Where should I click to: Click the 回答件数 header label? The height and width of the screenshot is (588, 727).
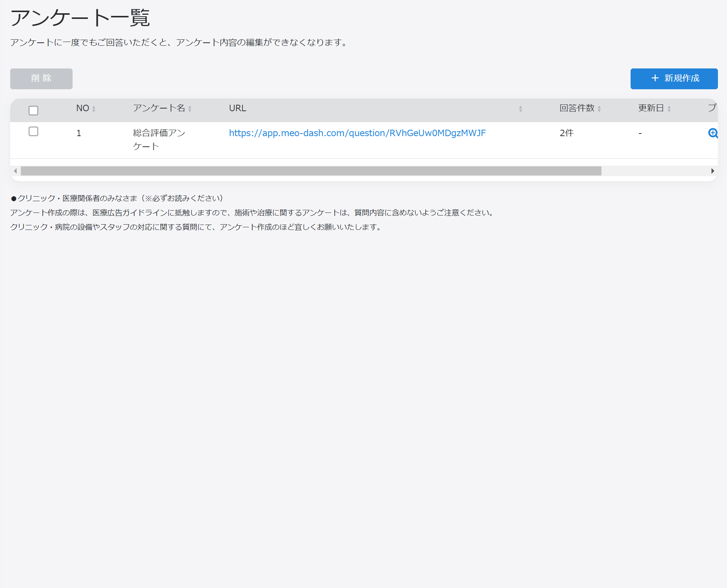pyautogui.click(x=577, y=108)
